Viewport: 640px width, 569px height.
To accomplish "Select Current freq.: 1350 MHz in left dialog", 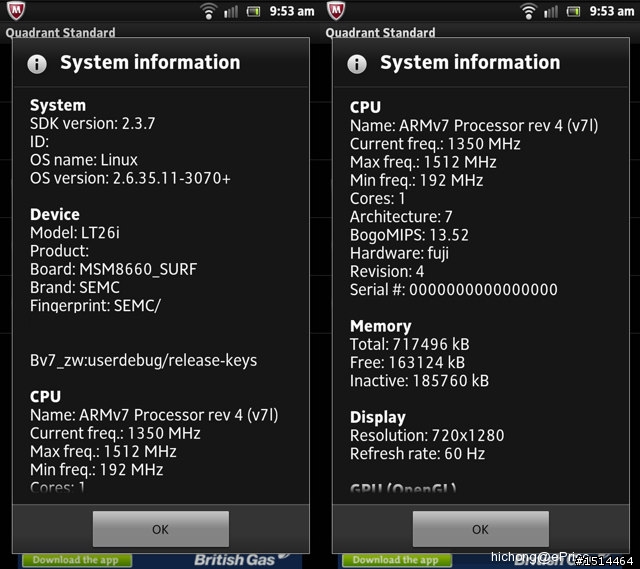I will tap(115, 433).
